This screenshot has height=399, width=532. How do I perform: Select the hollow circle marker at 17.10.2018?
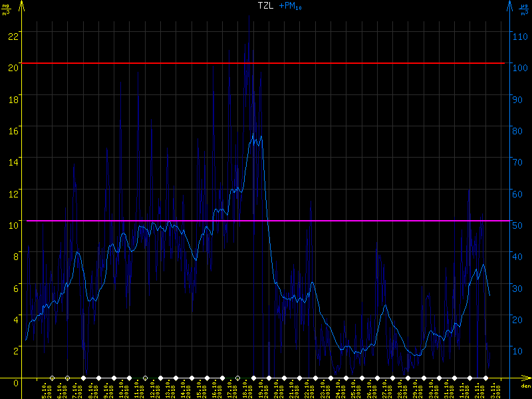tap(237, 378)
